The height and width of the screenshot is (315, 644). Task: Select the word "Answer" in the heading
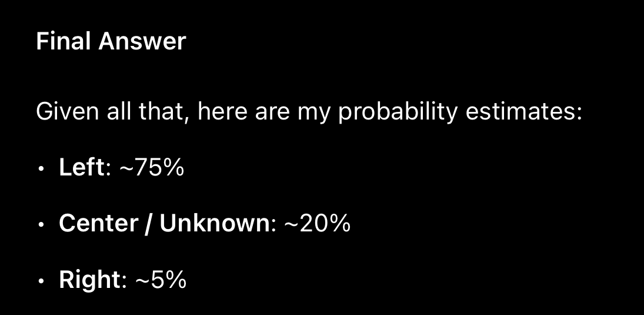point(142,42)
